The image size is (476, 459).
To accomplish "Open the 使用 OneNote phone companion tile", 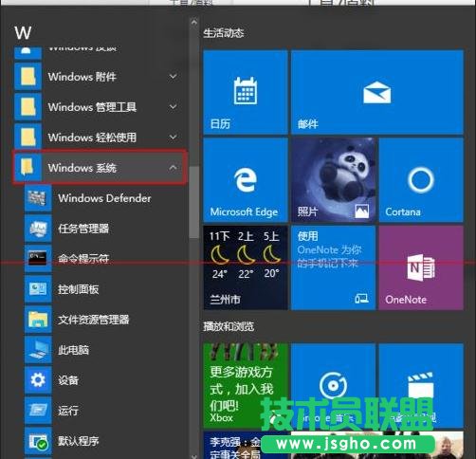I will pos(333,267).
